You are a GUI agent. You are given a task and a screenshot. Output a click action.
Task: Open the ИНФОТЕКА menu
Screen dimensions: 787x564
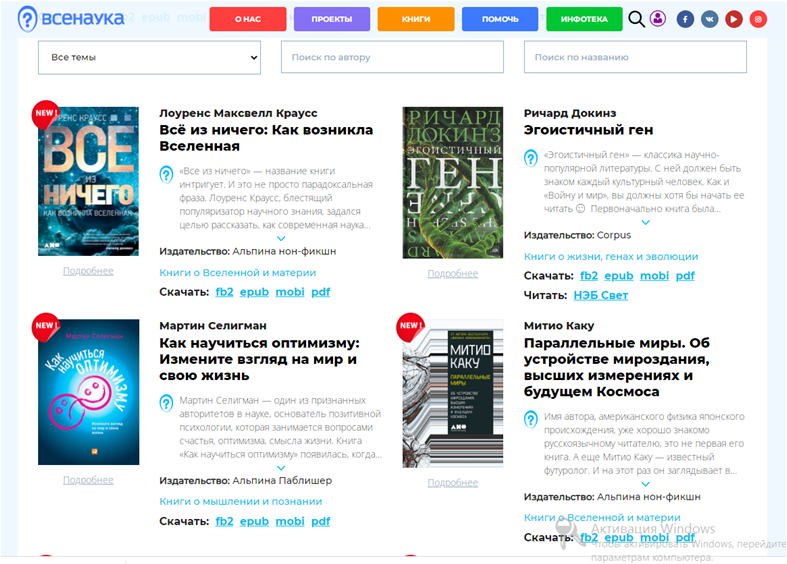point(584,19)
